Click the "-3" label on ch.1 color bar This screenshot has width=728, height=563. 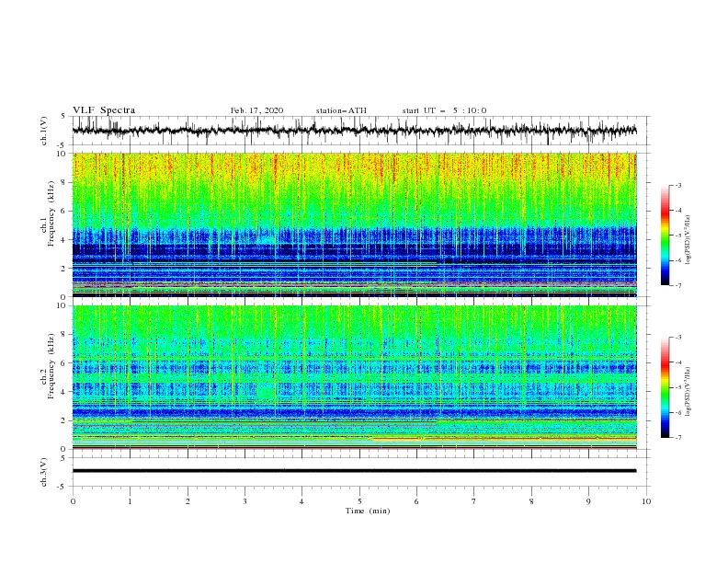(677, 185)
